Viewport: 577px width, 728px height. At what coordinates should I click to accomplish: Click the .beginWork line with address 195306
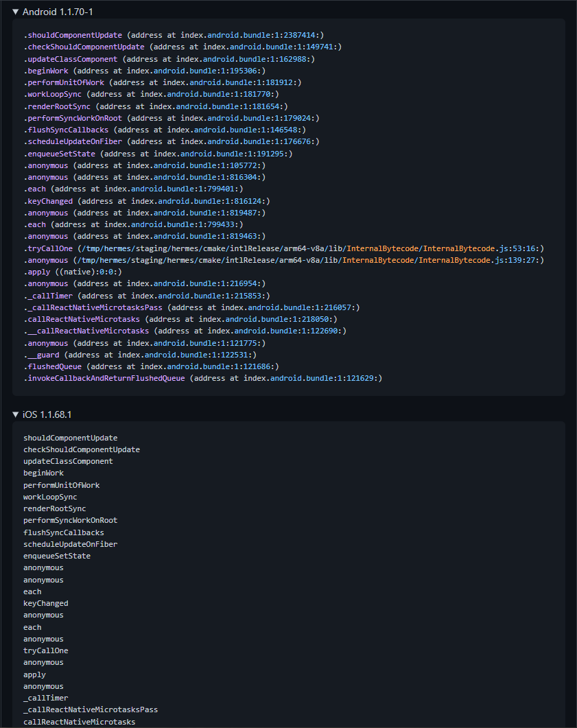(145, 71)
